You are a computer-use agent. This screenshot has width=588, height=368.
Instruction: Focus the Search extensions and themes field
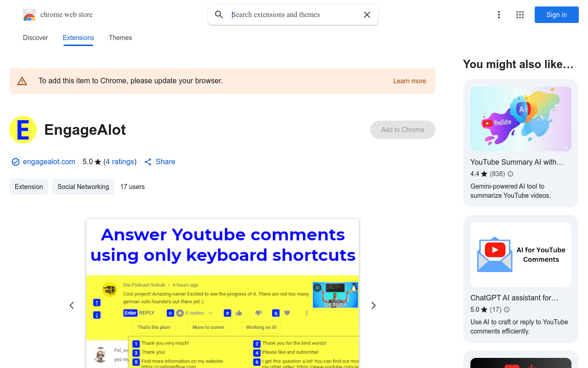point(294,15)
